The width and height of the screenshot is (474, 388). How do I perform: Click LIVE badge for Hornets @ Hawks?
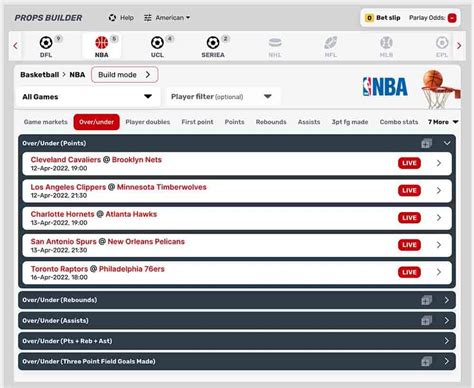(x=409, y=218)
